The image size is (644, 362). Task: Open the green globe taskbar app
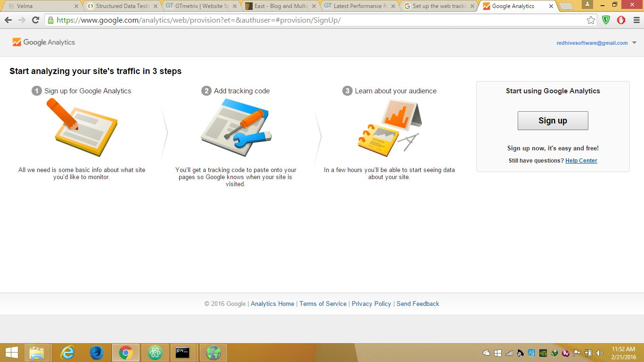pyautogui.click(x=214, y=353)
